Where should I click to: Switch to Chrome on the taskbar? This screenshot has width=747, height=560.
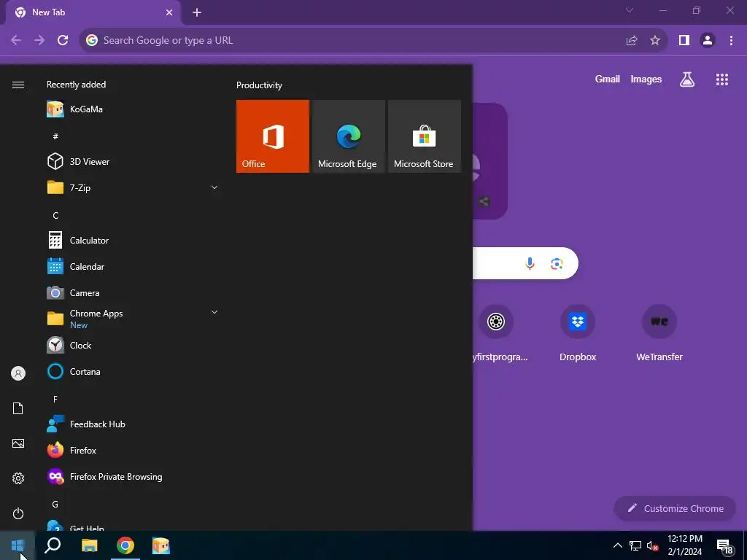[125, 545]
